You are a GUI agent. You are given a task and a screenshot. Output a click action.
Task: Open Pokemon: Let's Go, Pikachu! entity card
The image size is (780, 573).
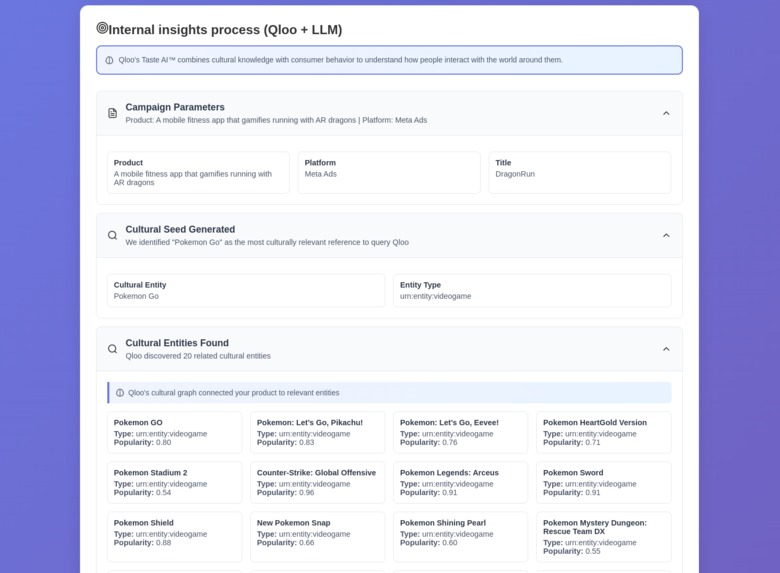tap(317, 432)
